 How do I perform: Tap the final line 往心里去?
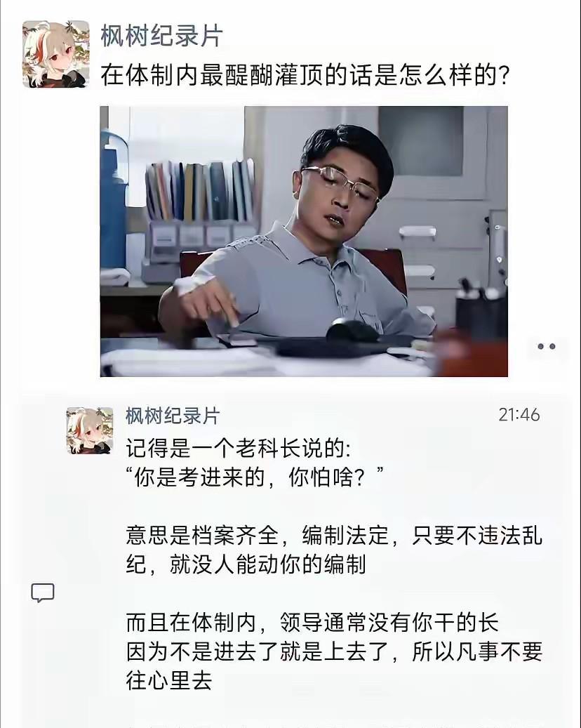pyautogui.click(x=169, y=681)
